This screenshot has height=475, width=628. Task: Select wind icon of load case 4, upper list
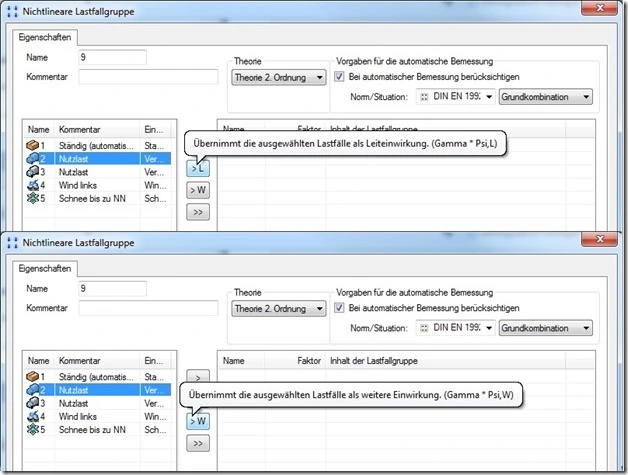(x=33, y=185)
